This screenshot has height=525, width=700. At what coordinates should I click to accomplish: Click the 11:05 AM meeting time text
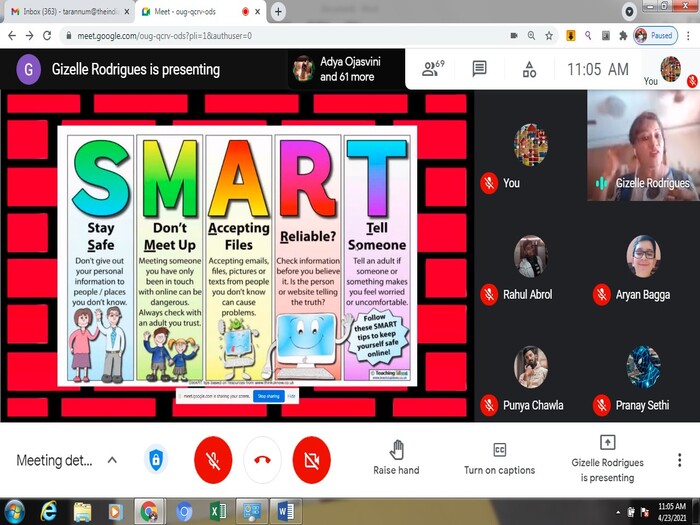[598, 69]
